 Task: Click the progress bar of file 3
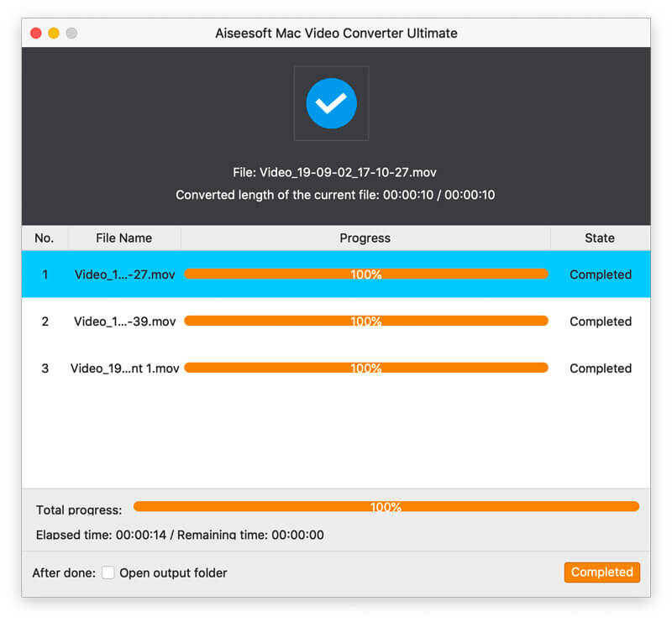pyautogui.click(x=366, y=368)
